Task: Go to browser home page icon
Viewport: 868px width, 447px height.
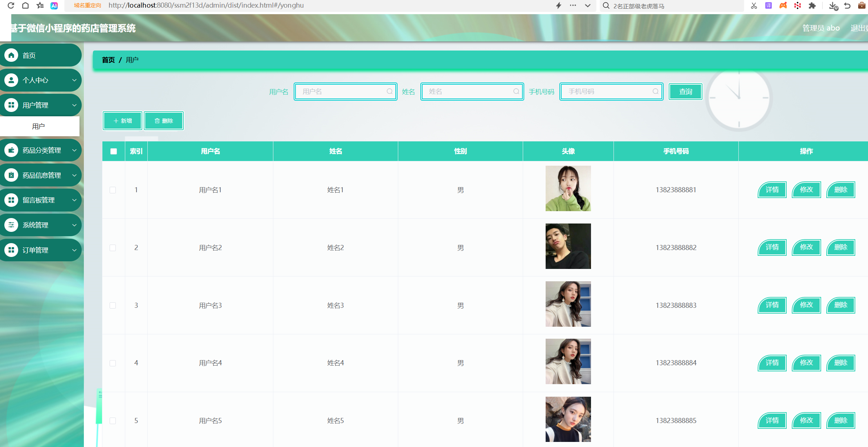Action: point(25,5)
